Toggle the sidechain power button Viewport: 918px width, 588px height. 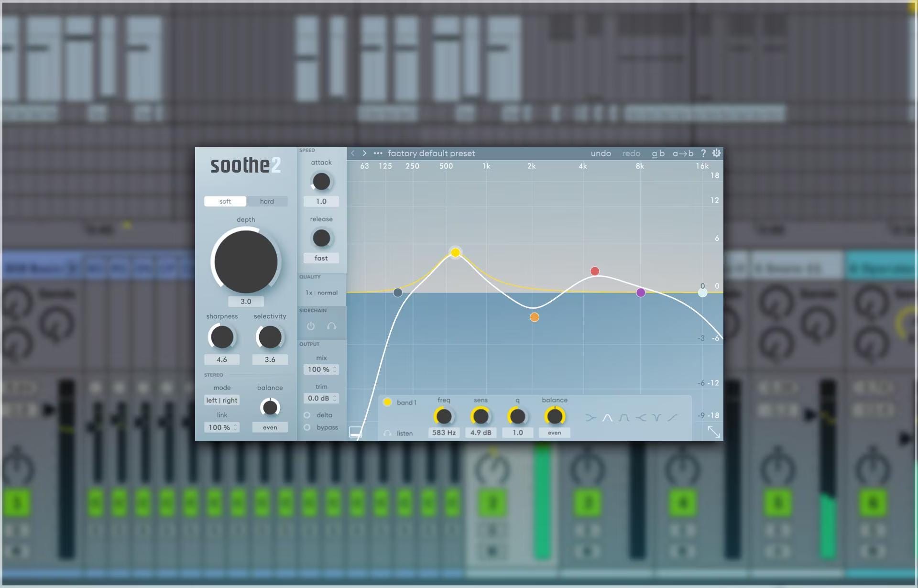[311, 326]
